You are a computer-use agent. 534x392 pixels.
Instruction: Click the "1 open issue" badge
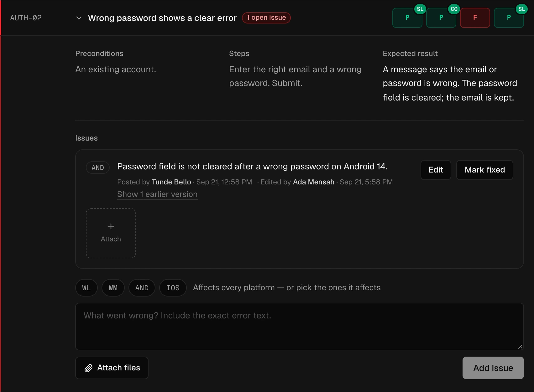[266, 18]
